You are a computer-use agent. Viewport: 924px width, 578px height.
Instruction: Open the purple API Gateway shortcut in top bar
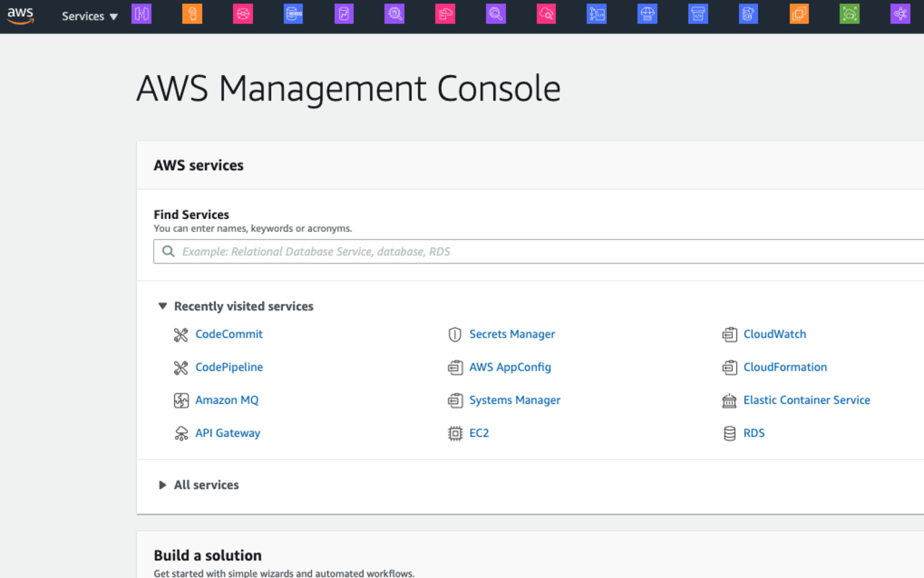[141, 13]
